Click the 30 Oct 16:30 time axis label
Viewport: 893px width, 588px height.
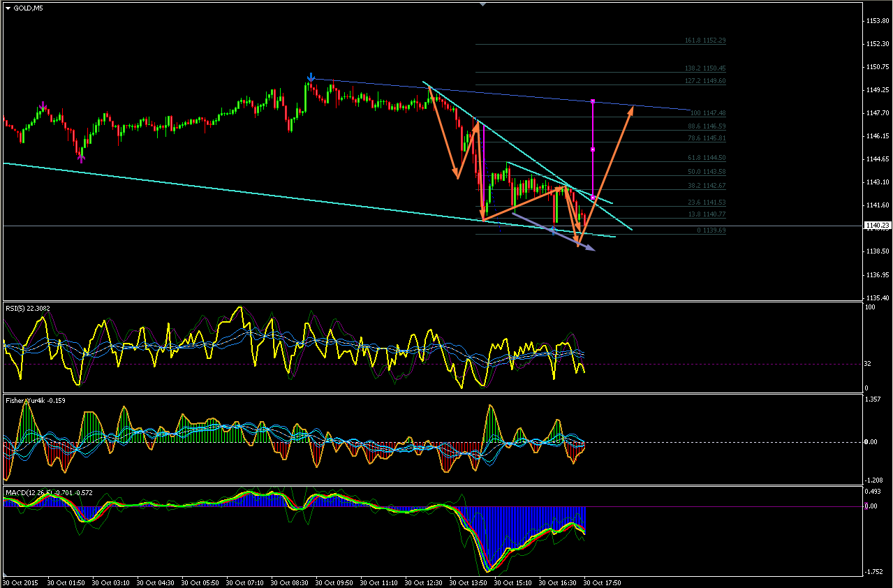point(559,582)
